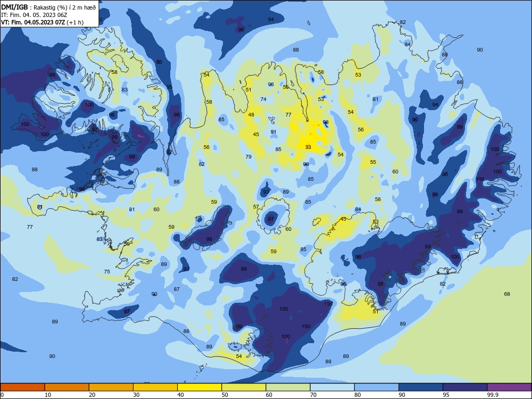Select the dark blue 90–95 legend swatch
Image resolution: width=532 pixels, height=399 pixels.
coord(421,387)
